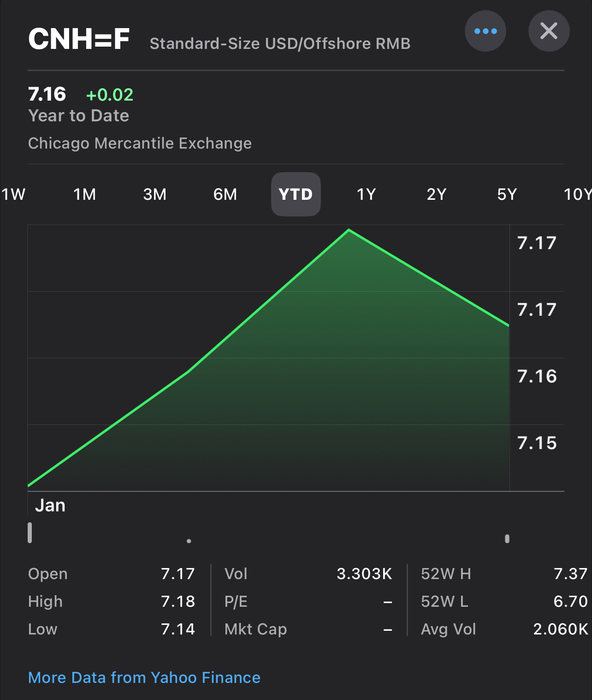The image size is (592, 700).
Task: Open More Data from Yahoo Finance link
Action: pyautogui.click(x=144, y=677)
